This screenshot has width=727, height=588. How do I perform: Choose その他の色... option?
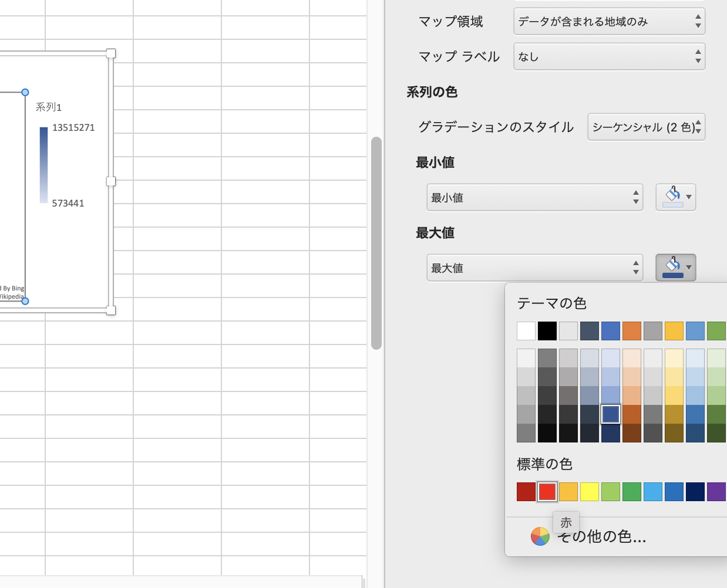601,536
